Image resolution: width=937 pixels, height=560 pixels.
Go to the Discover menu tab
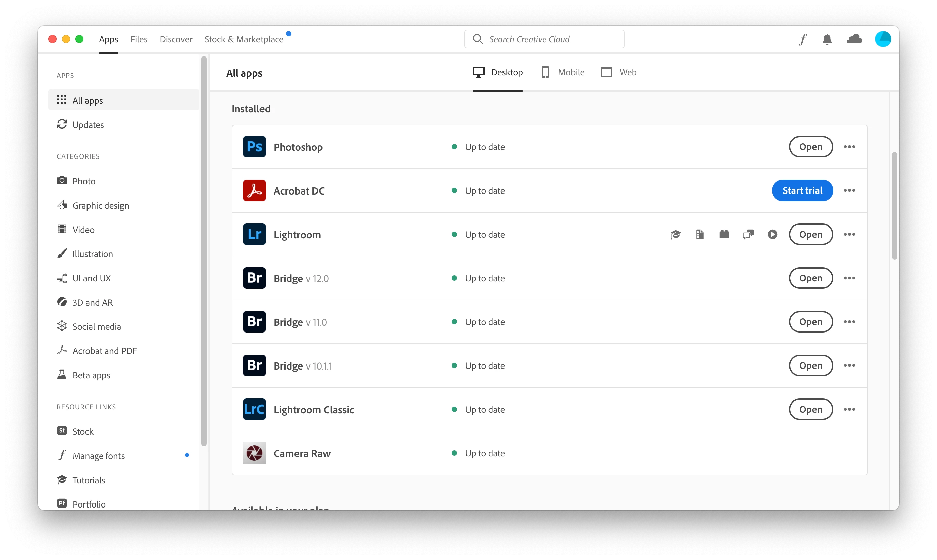pos(176,39)
